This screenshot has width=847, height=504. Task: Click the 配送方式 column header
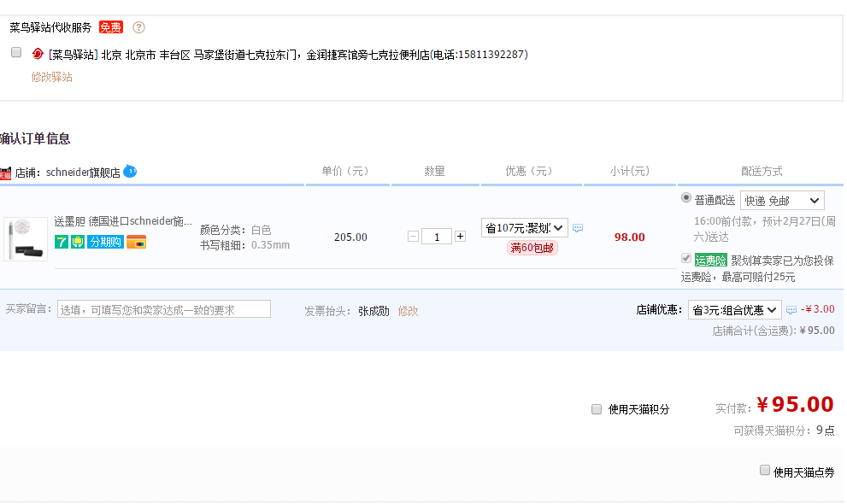762,171
